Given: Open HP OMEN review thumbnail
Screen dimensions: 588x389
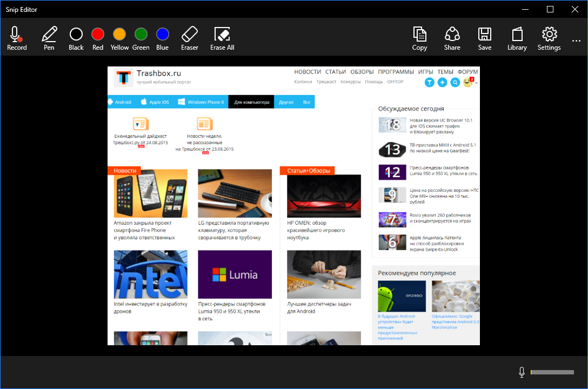Looking at the screenshot, I should [324, 196].
